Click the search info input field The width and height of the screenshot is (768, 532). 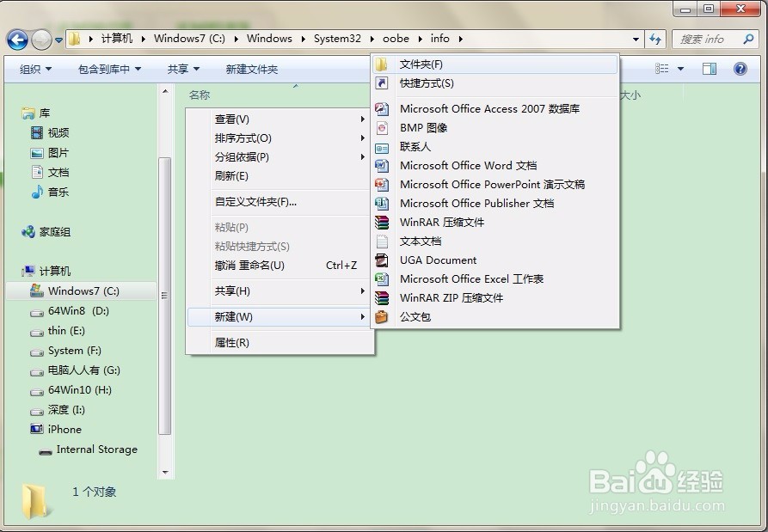pos(709,39)
